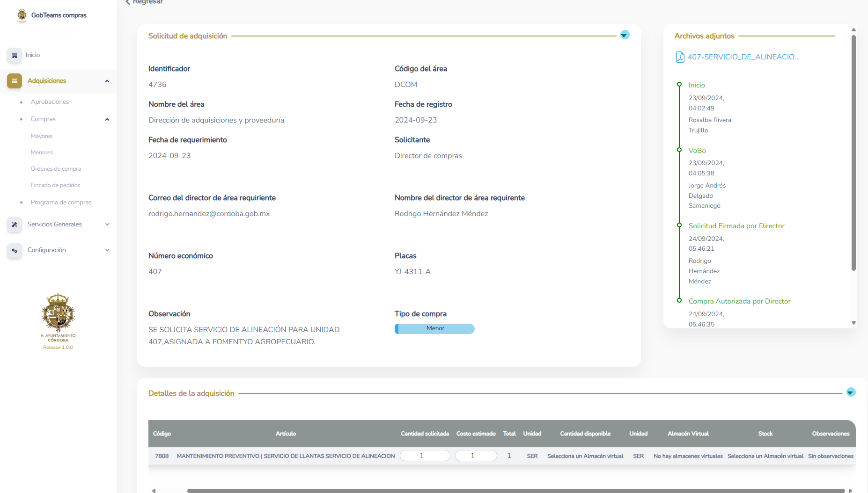This screenshot has width=868, height=493.
Task: Click the Adquisiciones card icon
Action: pyautogui.click(x=15, y=81)
